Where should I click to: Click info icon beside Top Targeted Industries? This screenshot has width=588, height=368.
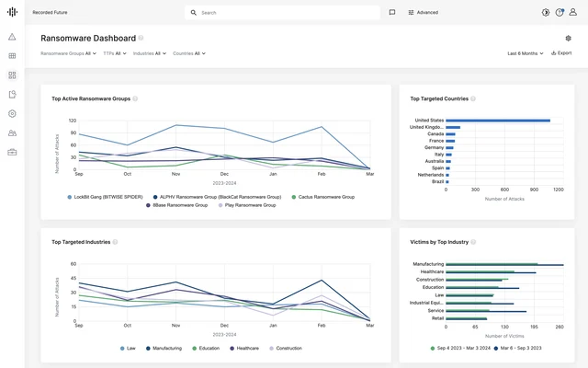[x=115, y=242]
